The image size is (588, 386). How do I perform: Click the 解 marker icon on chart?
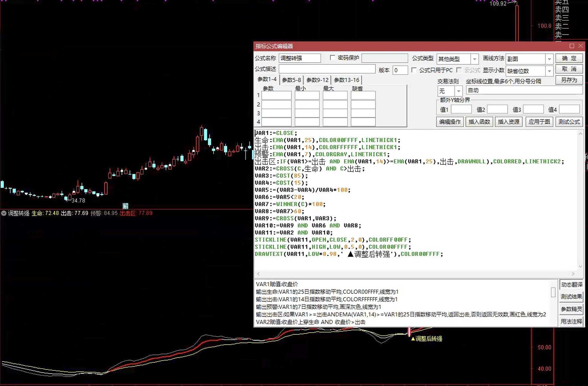(125, 206)
